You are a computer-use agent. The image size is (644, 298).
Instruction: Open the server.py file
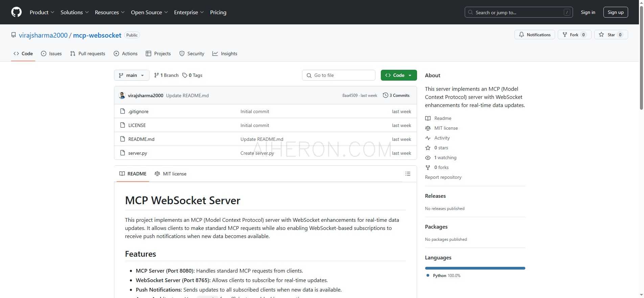point(138,153)
